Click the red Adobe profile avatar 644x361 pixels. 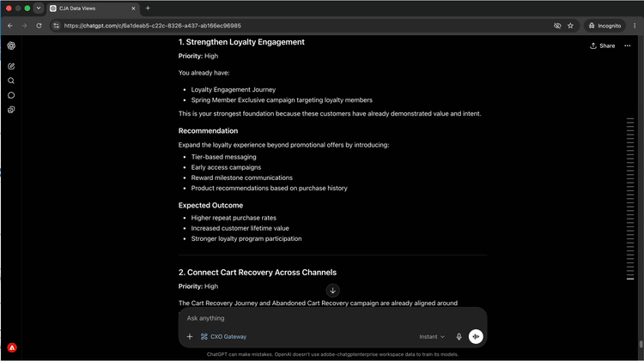point(12,347)
